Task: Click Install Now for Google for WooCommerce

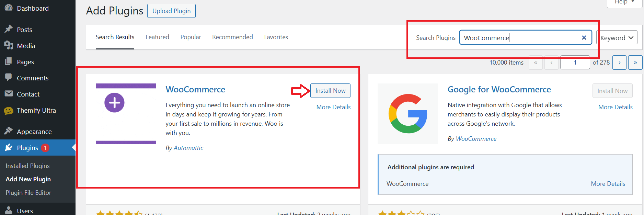Action: [612, 91]
